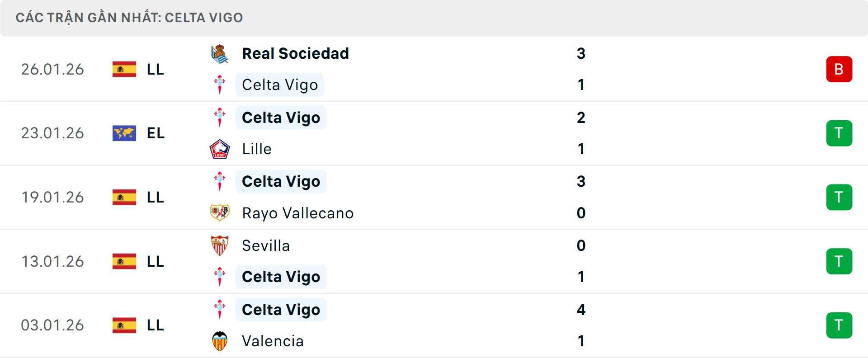Open the Real Sociedad team name link
This screenshot has height=358, width=868.
click(296, 53)
